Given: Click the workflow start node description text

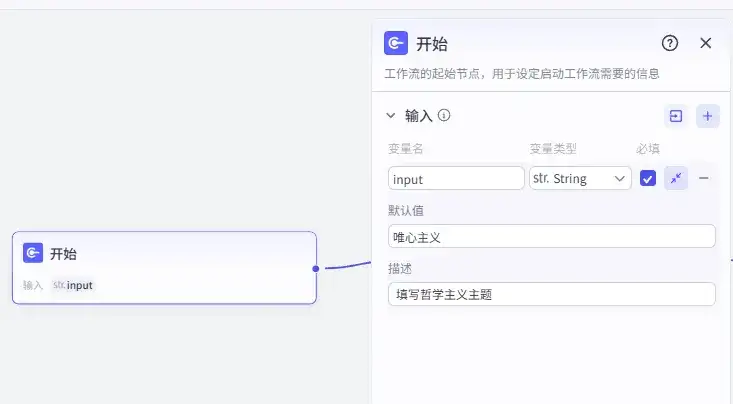Looking at the screenshot, I should click(x=522, y=73).
